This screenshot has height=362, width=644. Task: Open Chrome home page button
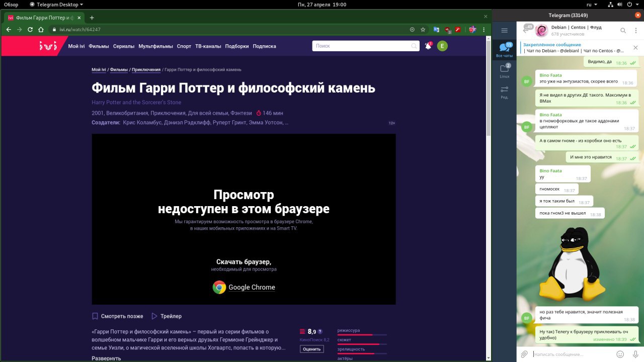tap(41, 30)
